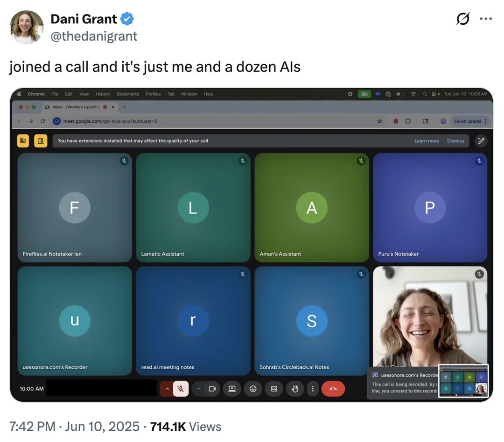Screen dimensions: 504x442
Task: Click the red extension icon in Chrome toolbar
Action: 396,121
